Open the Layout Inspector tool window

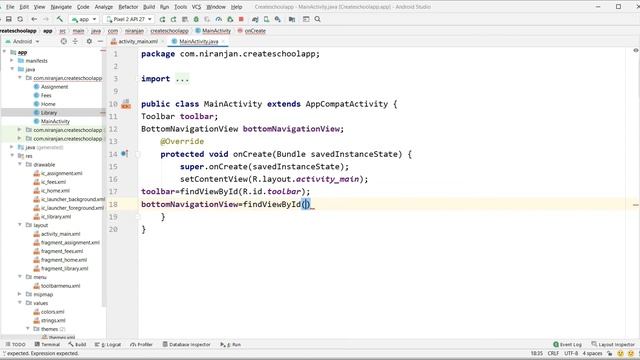[x=613, y=344]
